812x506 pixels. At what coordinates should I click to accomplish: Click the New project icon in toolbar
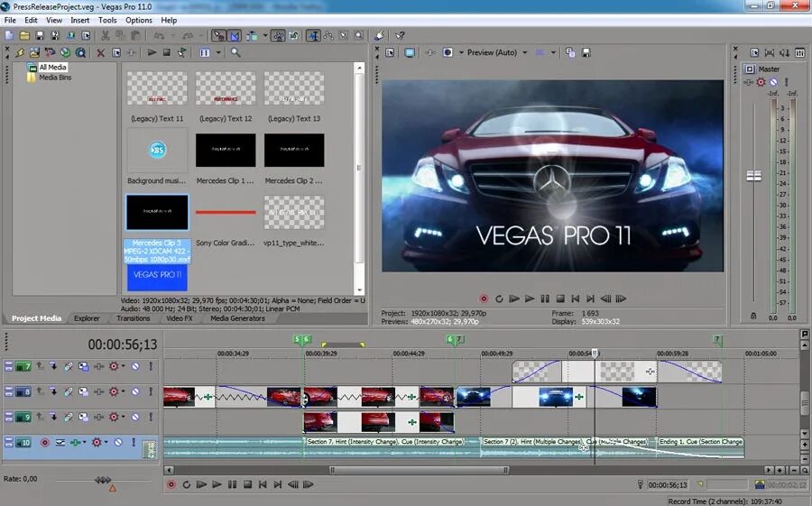pyautogui.click(x=9, y=36)
